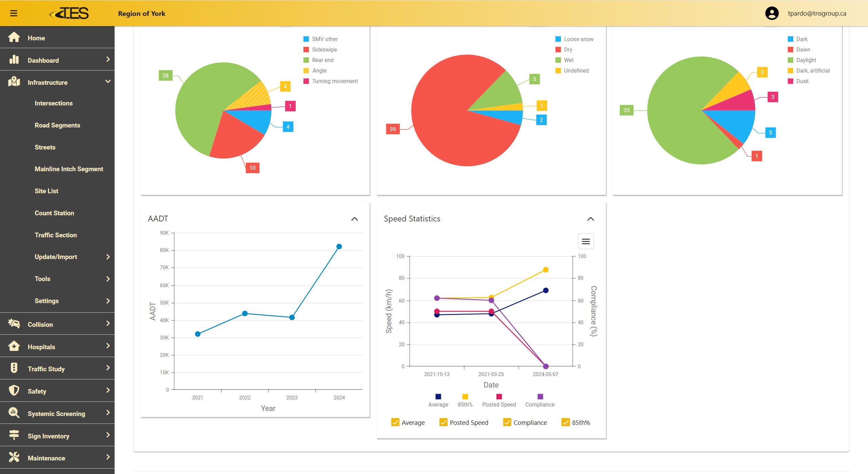Click the Safety shield icon
The height and width of the screenshot is (474, 868).
(14, 391)
